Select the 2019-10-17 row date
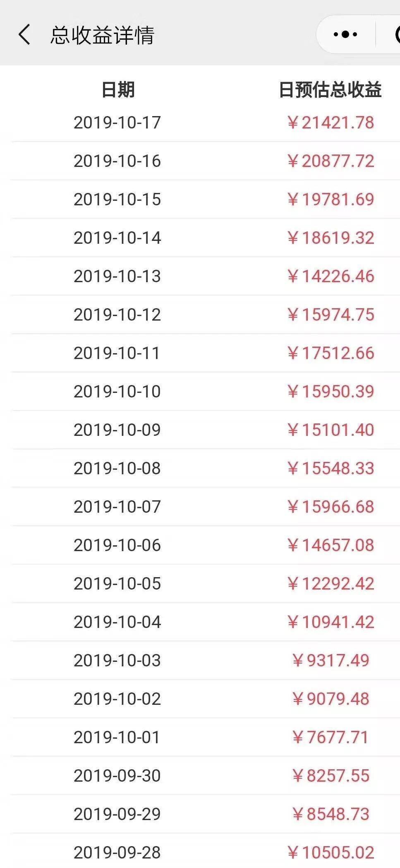Viewport: 400px width, 868px height. [x=117, y=122]
